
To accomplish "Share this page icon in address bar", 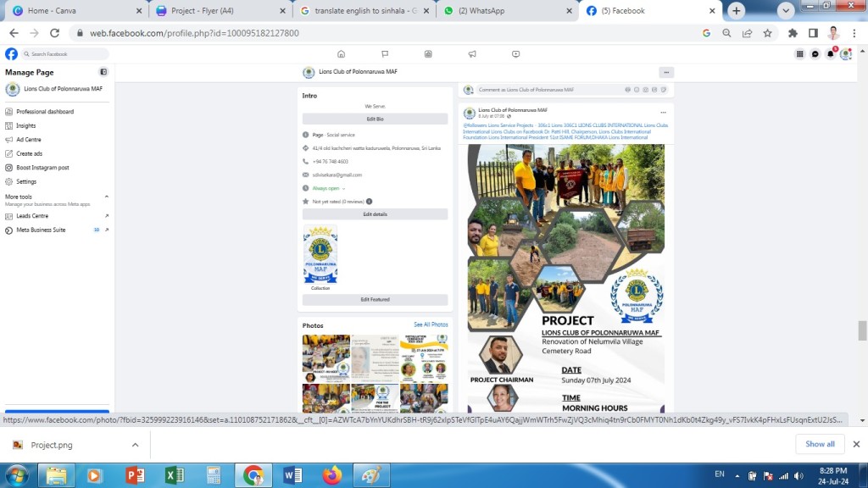I will point(748,33).
